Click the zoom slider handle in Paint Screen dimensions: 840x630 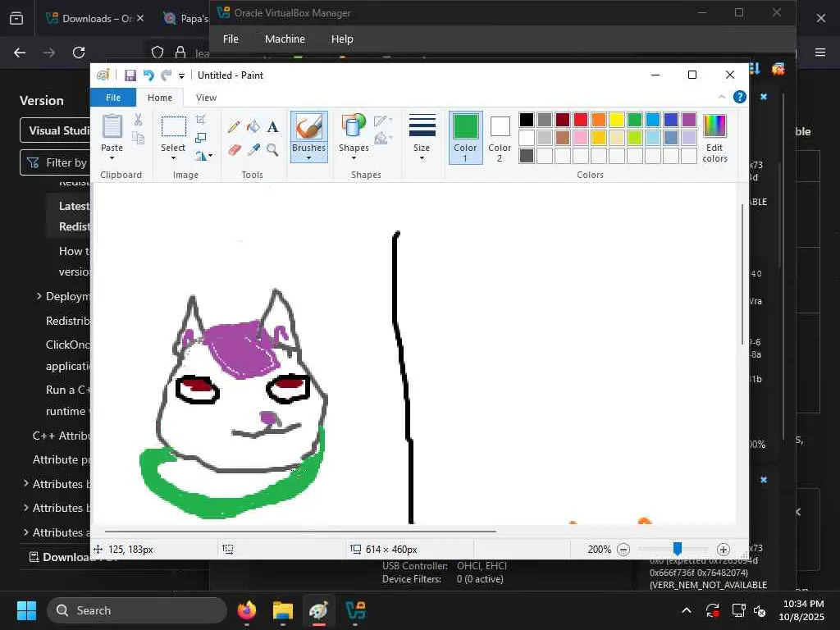pyautogui.click(x=678, y=549)
